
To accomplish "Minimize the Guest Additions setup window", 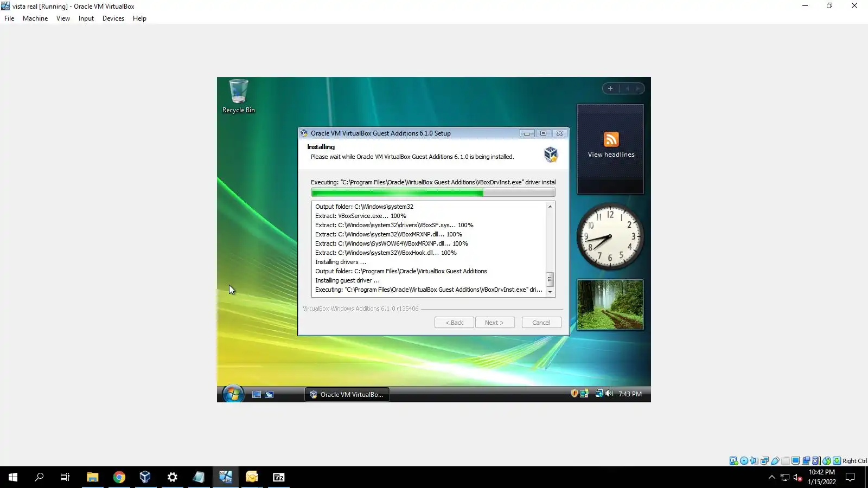I will 527,133.
